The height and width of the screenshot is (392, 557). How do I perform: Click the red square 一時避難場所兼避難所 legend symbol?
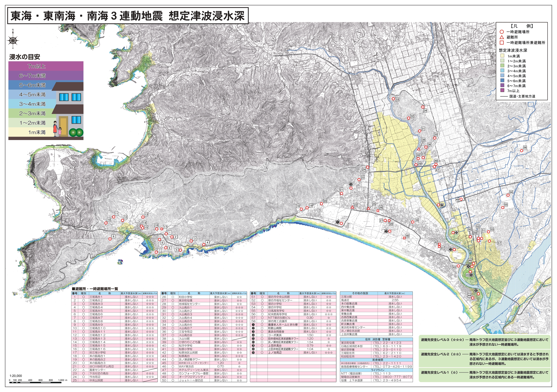click(x=502, y=42)
